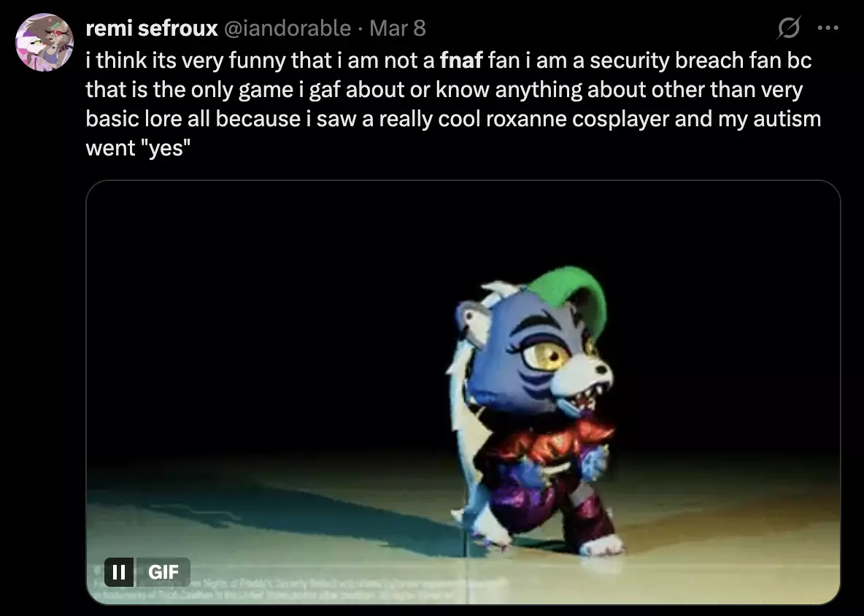
Task: Visit the remi sefroux display name link
Action: tap(152, 28)
